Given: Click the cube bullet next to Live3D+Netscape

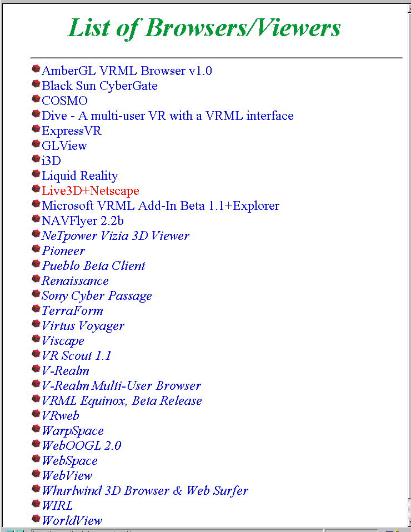Looking at the screenshot, I should tap(36, 189).
